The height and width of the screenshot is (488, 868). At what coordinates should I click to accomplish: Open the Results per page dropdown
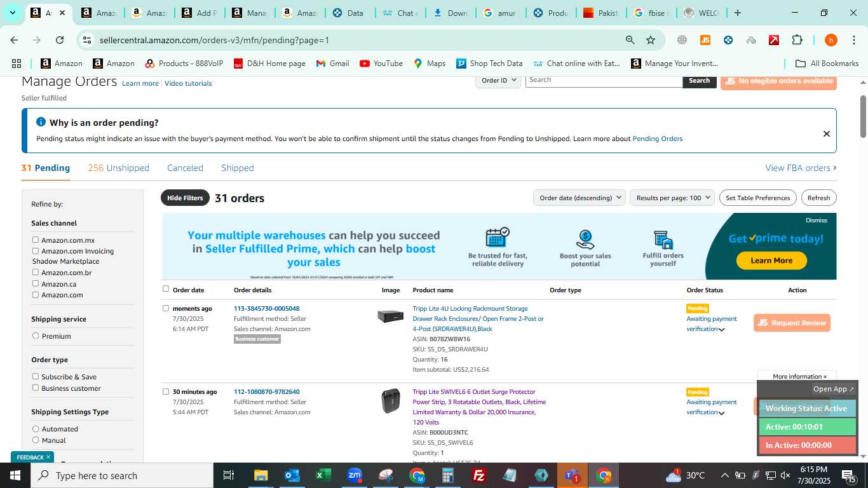(x=672, y=198)
